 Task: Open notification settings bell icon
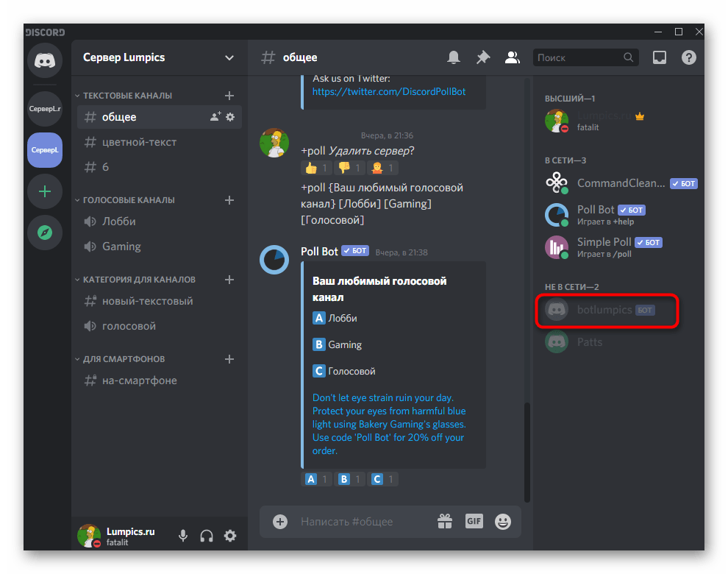[454, 57]
